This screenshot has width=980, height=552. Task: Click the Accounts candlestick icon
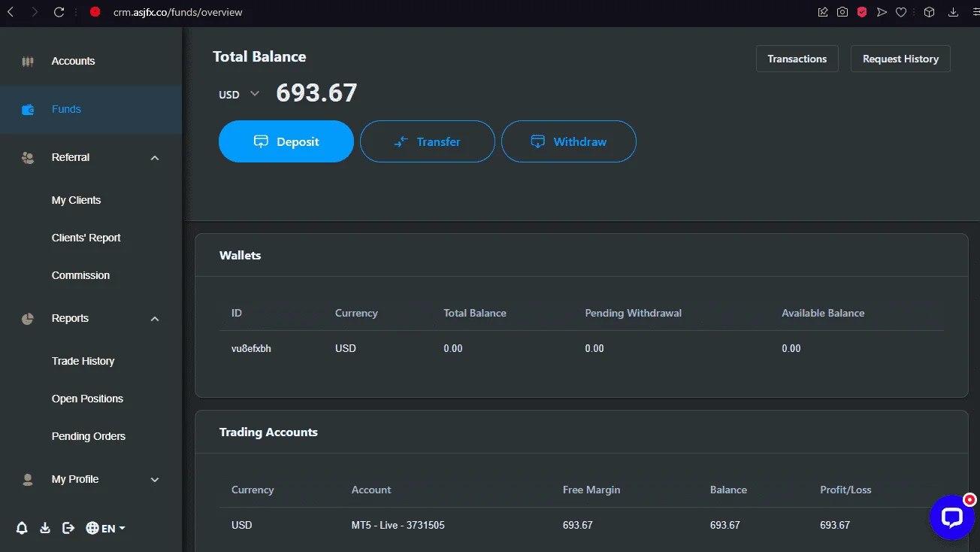click(x=28, y=62)
